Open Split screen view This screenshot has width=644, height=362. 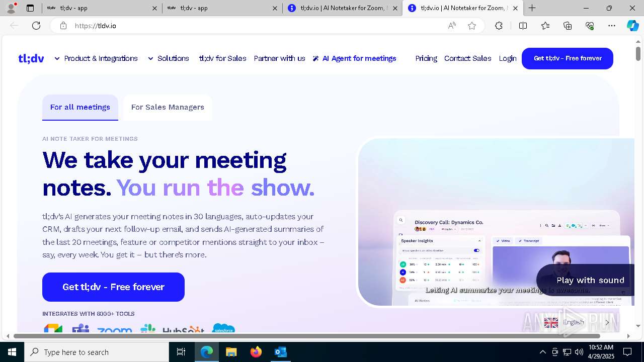[x=523, y=26]
